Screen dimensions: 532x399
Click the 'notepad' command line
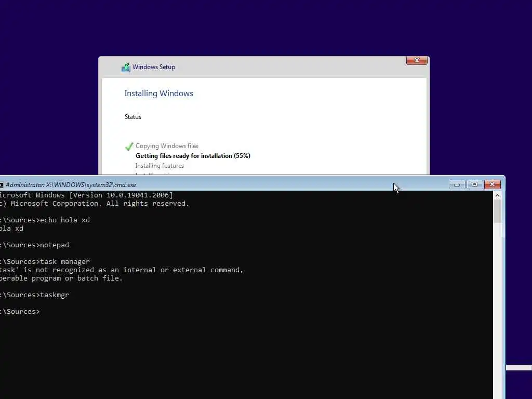pos(34,245)
